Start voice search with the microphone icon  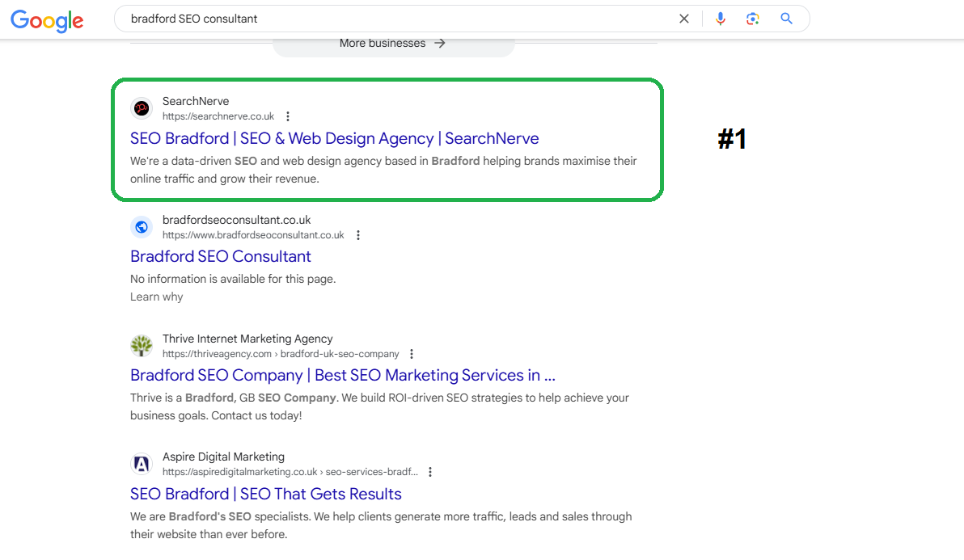(721, 19)
